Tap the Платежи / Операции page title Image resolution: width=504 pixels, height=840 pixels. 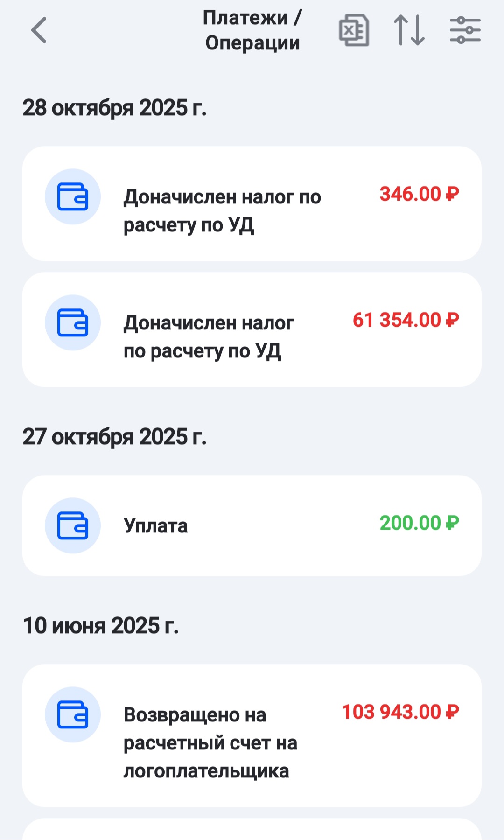[x=252, y=30]
